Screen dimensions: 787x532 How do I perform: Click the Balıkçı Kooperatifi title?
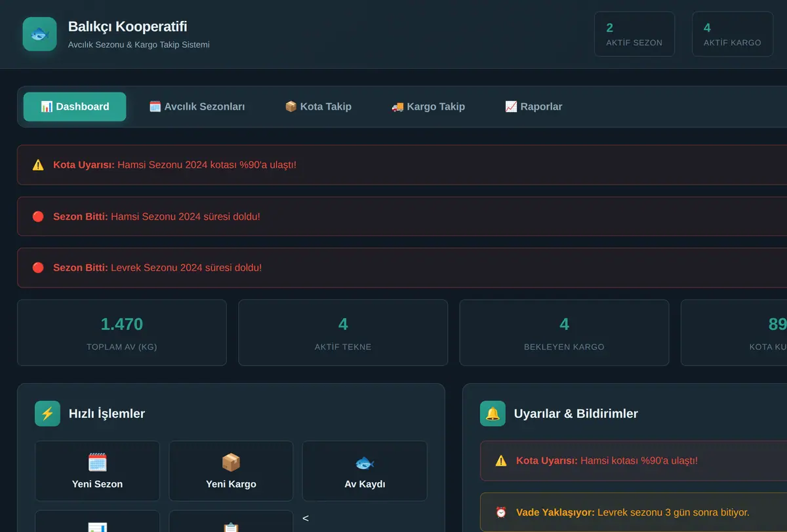[x=128, y=27]
